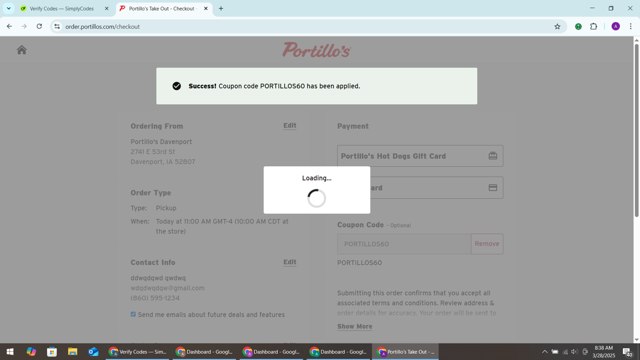Close the Portillo's Checkout tab

click(206, 8)
